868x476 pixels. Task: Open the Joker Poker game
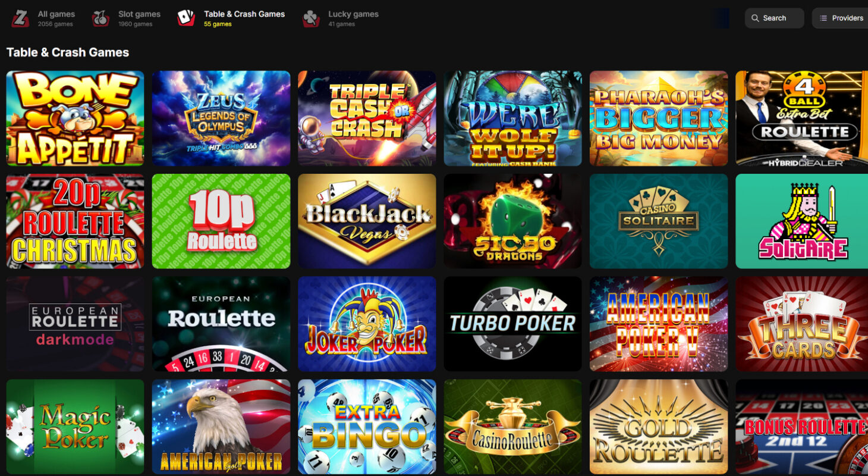pyautogui.click(x=367, y=324)
